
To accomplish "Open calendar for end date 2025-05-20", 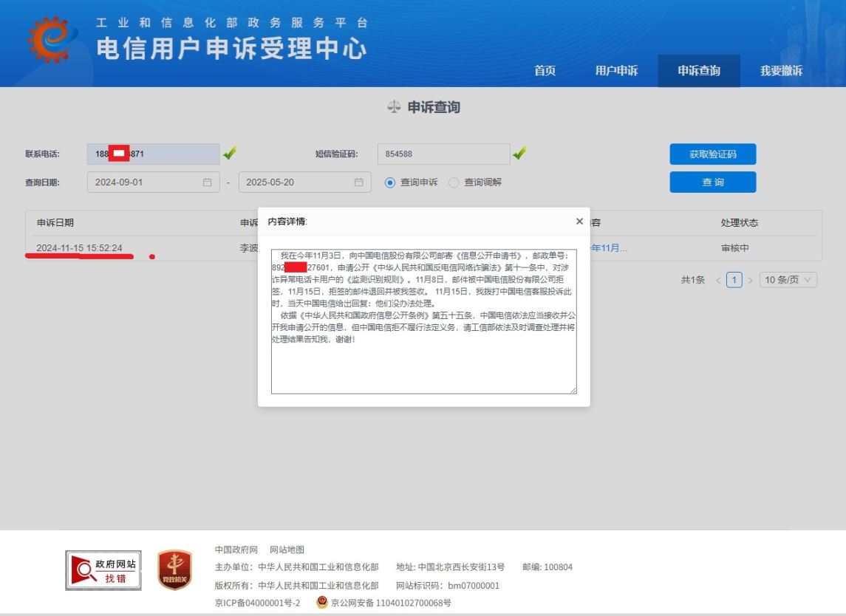I will click(x=359, y=182).
